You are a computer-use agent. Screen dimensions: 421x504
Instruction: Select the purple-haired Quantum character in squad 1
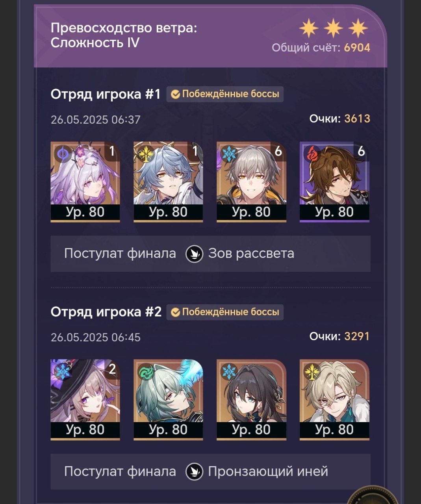(85, 182)
